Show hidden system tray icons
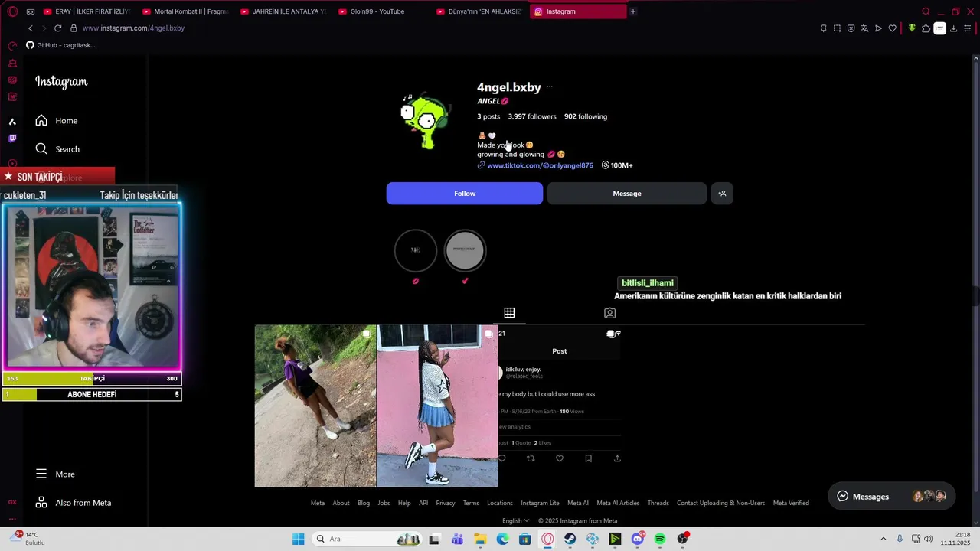Viewport: 980px width, 551px height. tap(883, 540)
